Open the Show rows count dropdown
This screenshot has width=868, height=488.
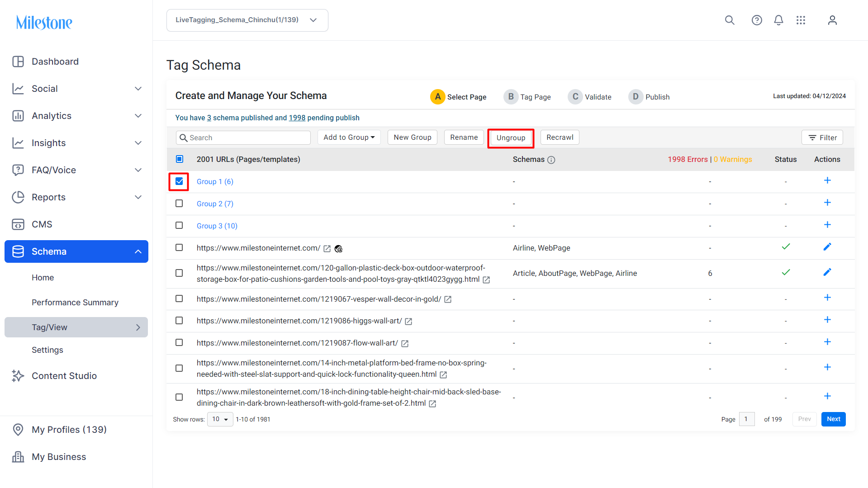pos(220,419)
